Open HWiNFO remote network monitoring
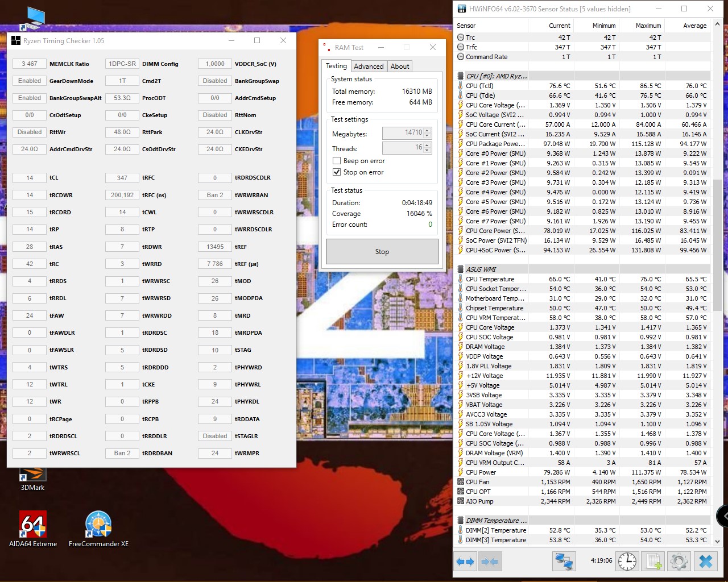Image resolution: width=728 pixels, height=582 pixels. click(564, 562)
